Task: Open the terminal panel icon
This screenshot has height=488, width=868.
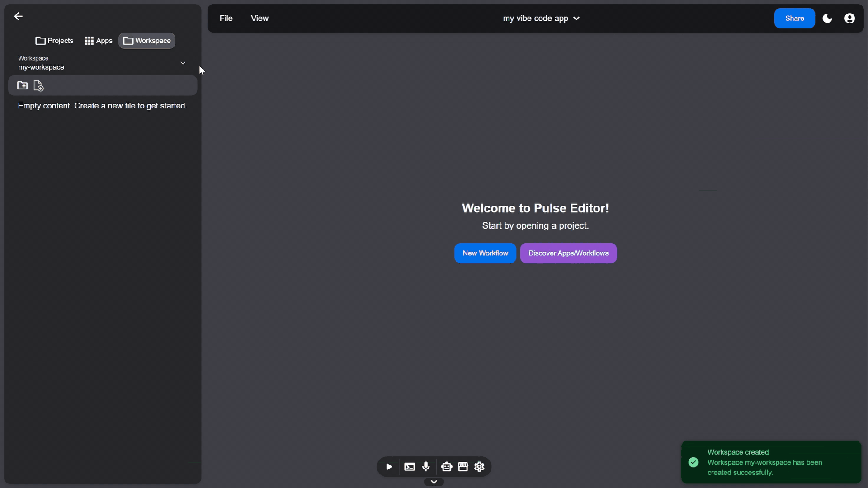Action: point(409,467)
